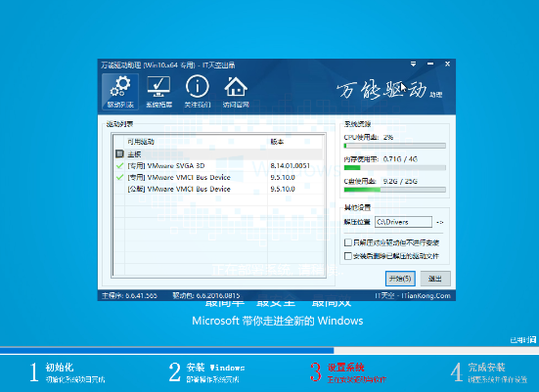
Task: Click the 退出 exit button
Action: 435,279
